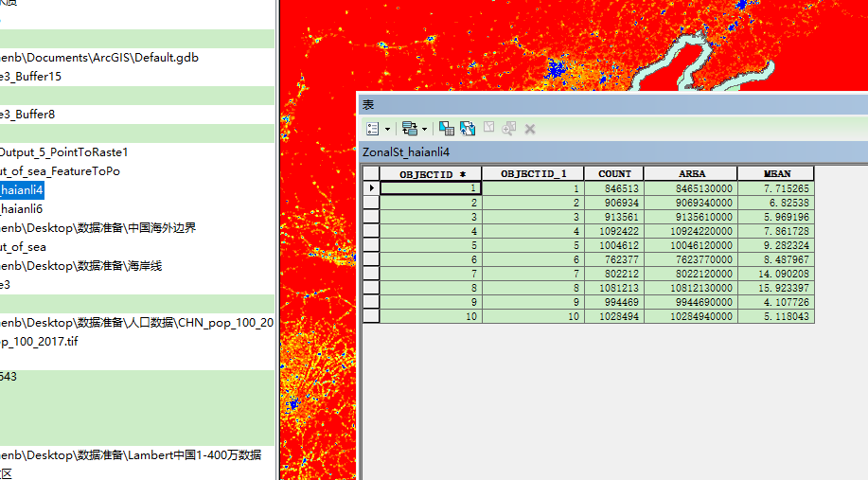Click MEAN cell value 14.090208
Screen dimensions: 868x480
(x=776, y=274)
